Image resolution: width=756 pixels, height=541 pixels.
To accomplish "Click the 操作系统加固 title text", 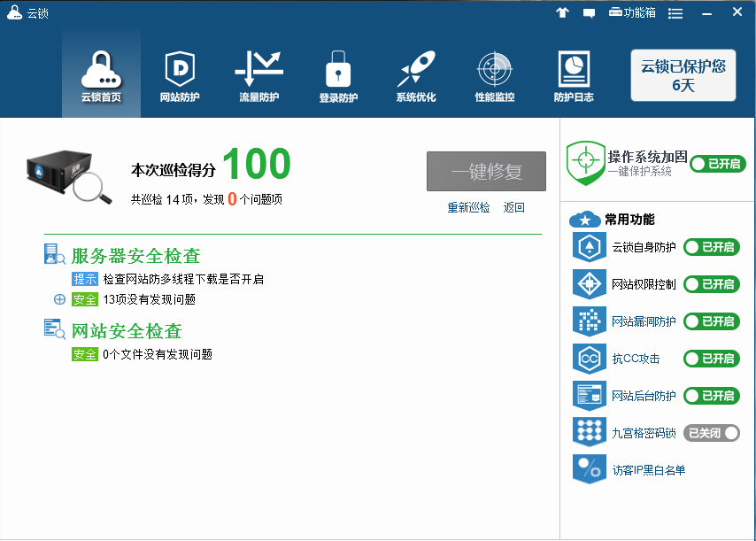I will [x=647, y=156].
